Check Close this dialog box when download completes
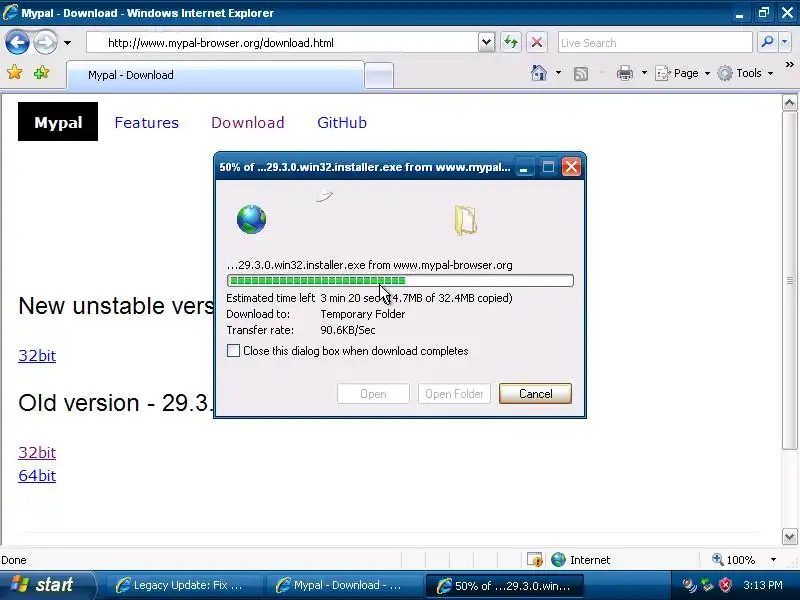 (x=233, y=351)
